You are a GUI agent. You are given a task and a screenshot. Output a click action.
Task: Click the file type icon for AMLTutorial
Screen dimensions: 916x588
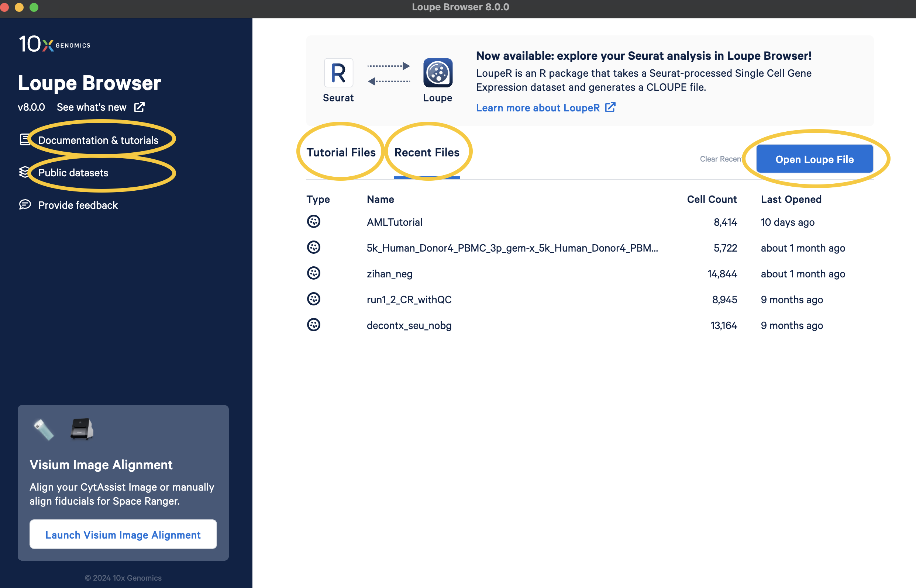coord(314,221)
